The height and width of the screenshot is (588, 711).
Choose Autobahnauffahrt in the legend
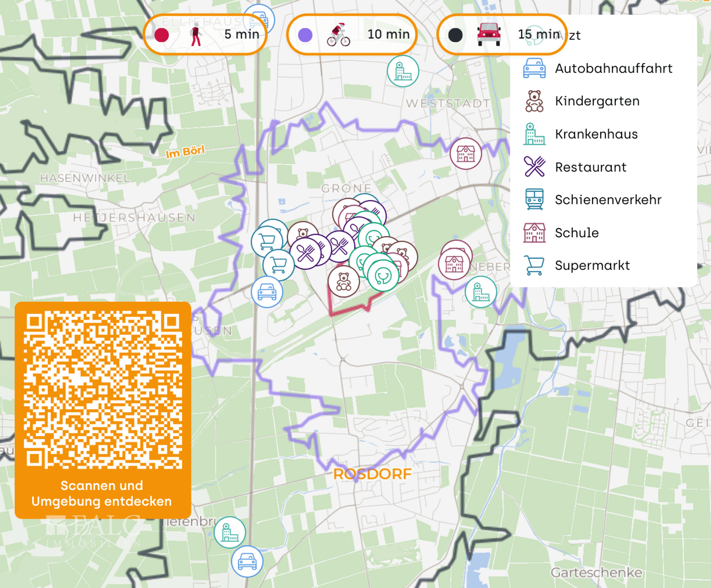coord(598,68)
